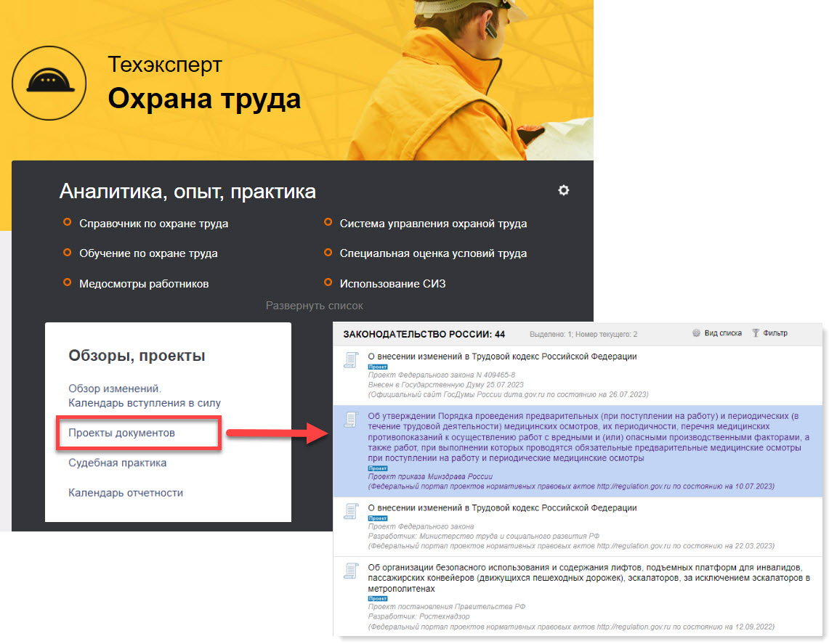829x644 pixels.
Task: Open Об утверждении Порядка проведения предварительных осмотров document
Action: [x=589, y=437]
